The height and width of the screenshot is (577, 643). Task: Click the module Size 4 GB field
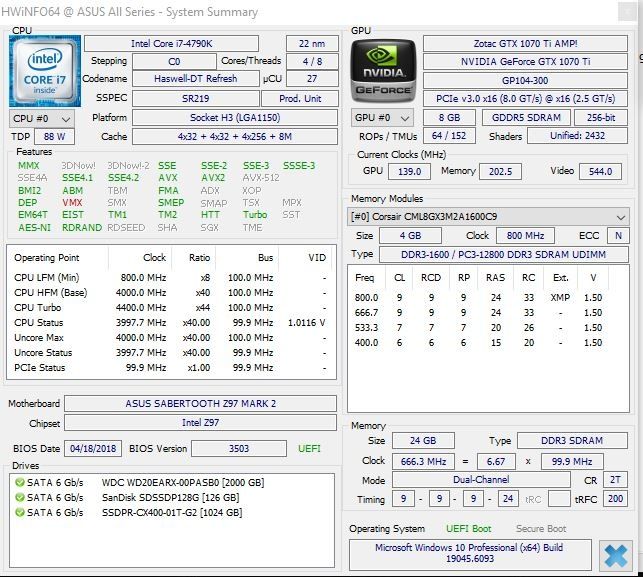click(x=410, y=236)
